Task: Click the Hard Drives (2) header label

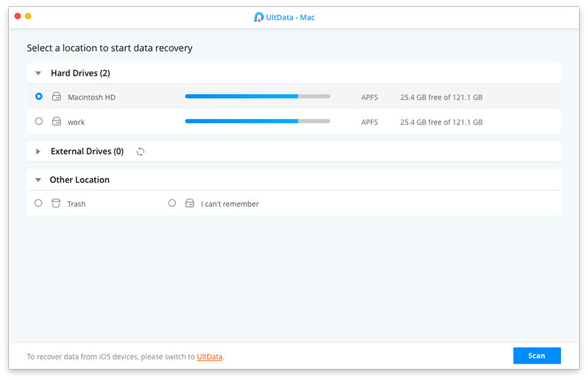Action: [x=80, y=73]
